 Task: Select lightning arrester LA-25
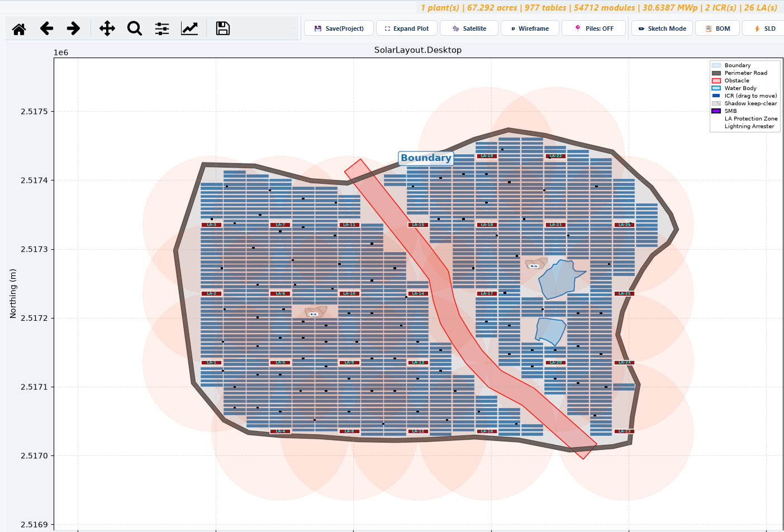point(624,293)
